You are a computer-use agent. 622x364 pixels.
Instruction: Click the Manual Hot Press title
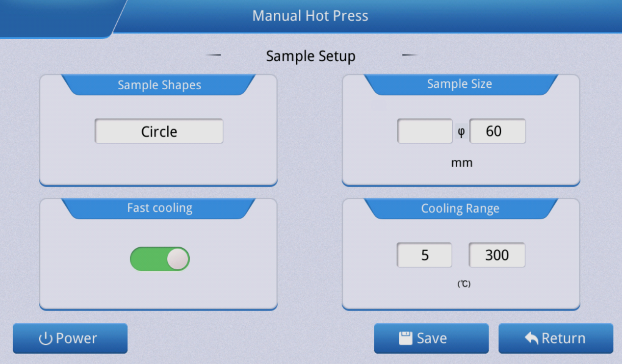pos(310,16)
